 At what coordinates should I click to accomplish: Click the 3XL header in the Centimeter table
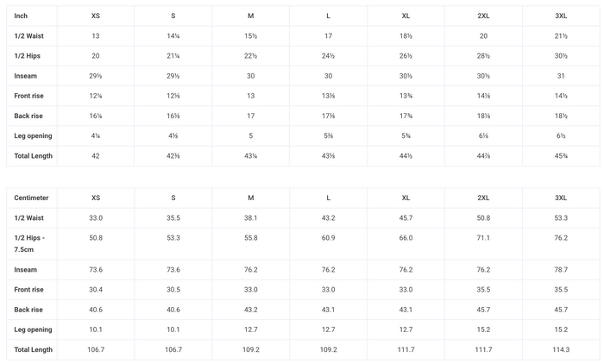point(561,198)
